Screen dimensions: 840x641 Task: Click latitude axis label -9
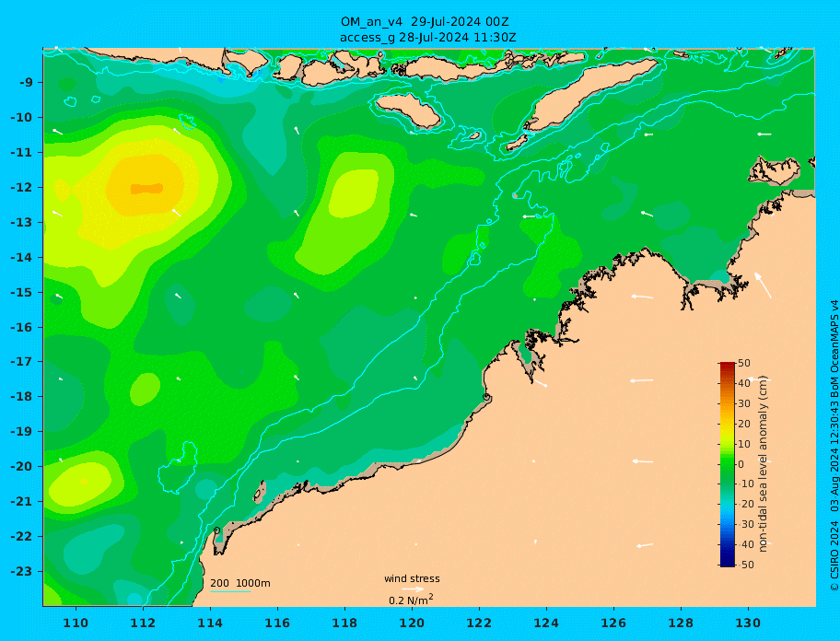point(26,83)
